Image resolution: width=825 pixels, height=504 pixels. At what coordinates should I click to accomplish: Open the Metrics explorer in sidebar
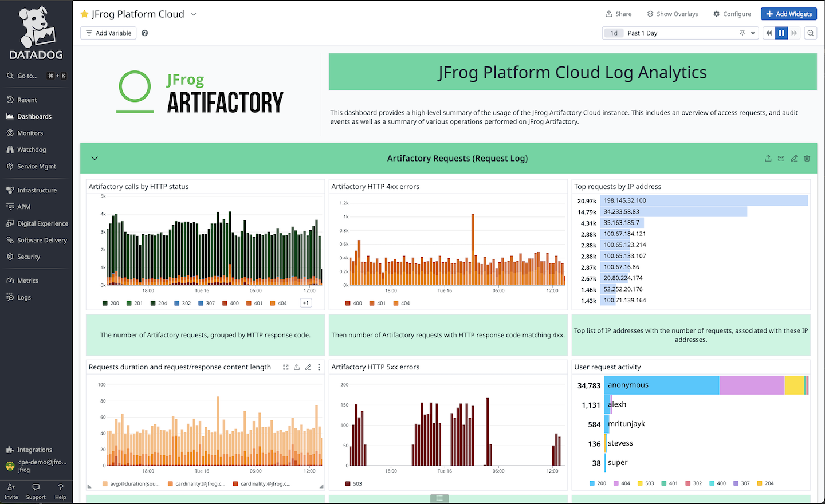tap(27, 281)
